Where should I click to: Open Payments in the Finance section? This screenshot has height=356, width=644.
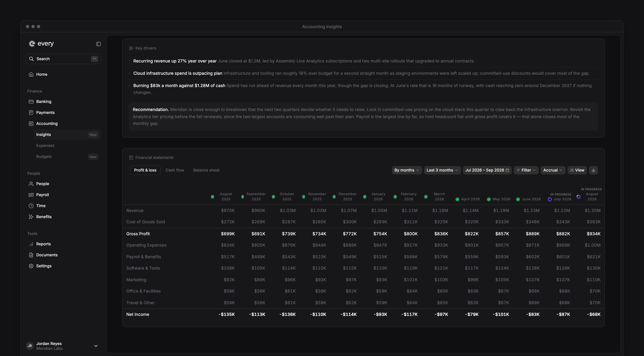click(63, 112)
